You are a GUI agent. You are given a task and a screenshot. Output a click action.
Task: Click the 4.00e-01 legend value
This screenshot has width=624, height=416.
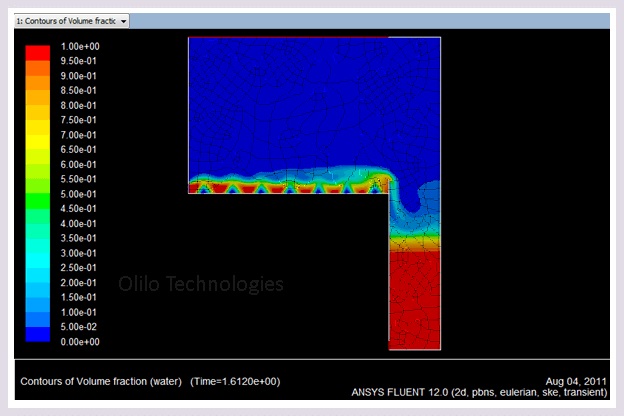78,223
